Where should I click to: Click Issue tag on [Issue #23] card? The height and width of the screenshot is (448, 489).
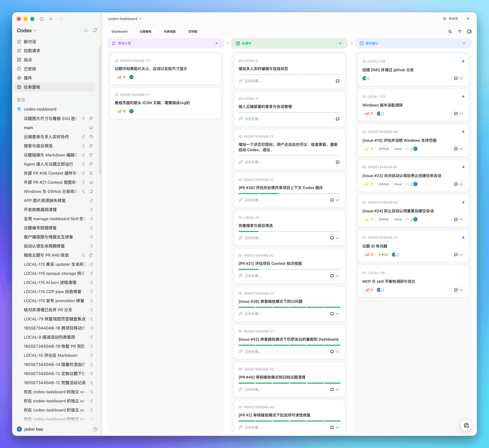(398, 184)
